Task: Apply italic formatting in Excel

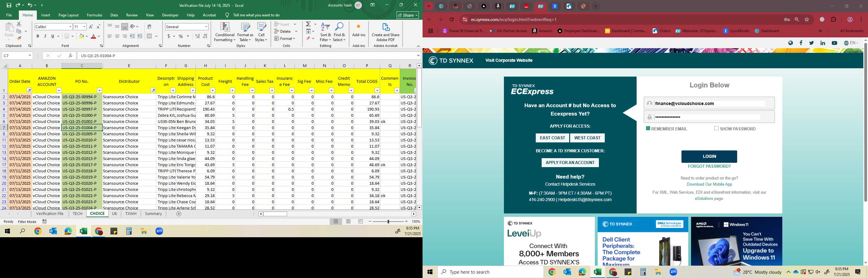Action: tap(45, 36)
